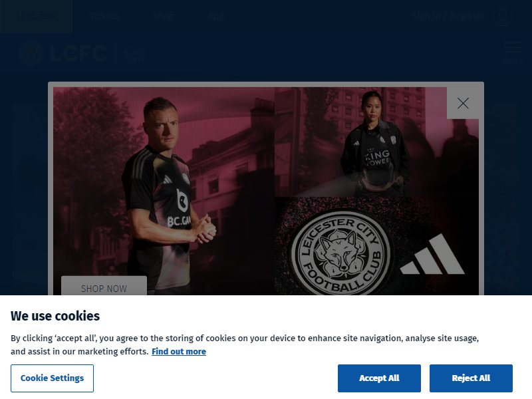The width and height of the screenshot is (532, 399).
Task: Accept All cookies
Action: click(379, 378)
